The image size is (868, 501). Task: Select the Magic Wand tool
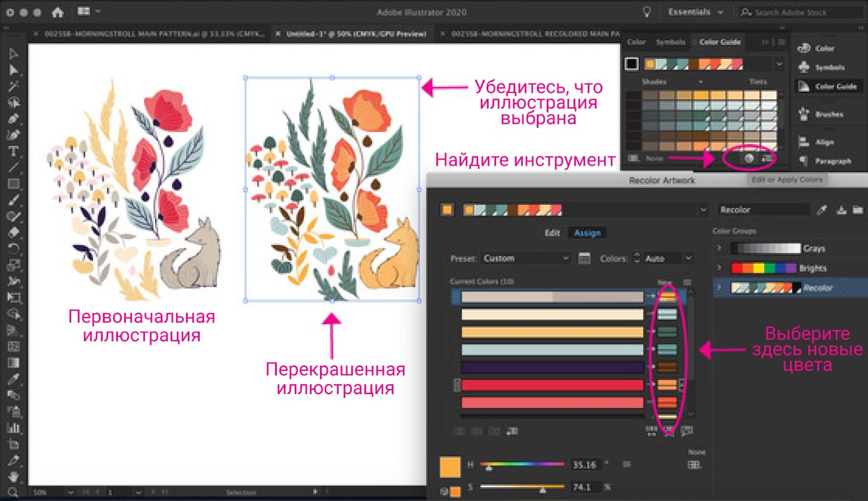(14, 86)
